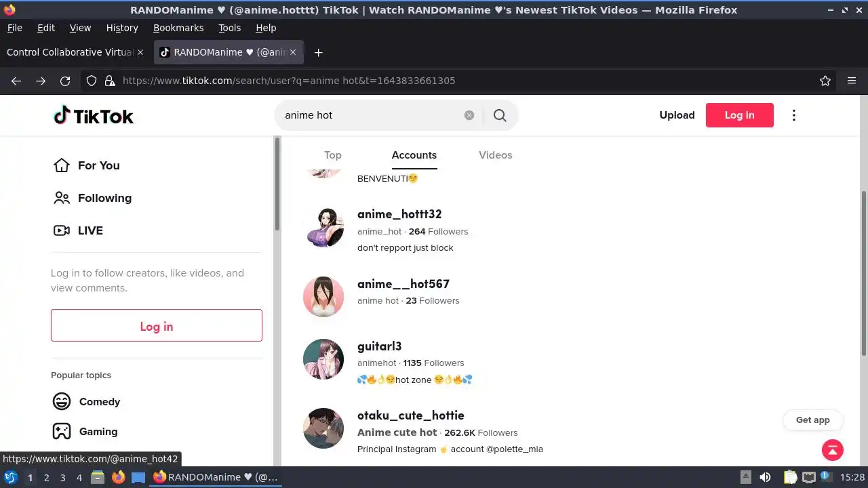Select the Gaming topic label
868x488 pixels.
[x=98, y=431]
